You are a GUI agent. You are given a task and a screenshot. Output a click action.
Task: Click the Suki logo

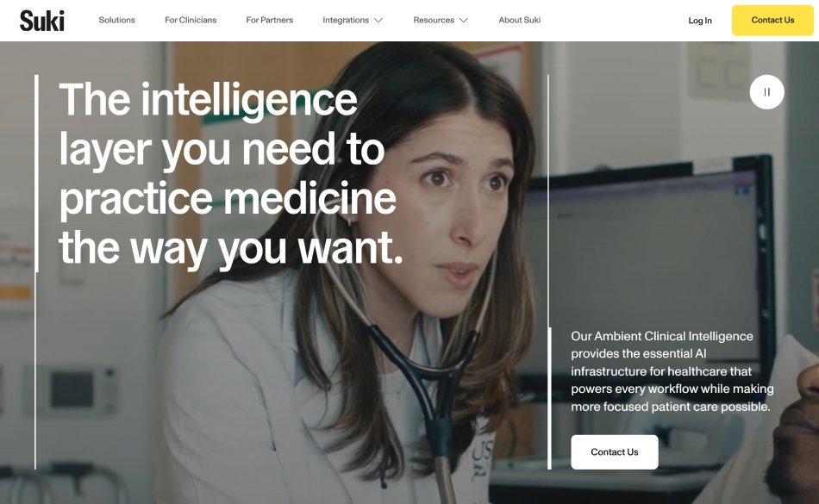[x=41, y=21]
